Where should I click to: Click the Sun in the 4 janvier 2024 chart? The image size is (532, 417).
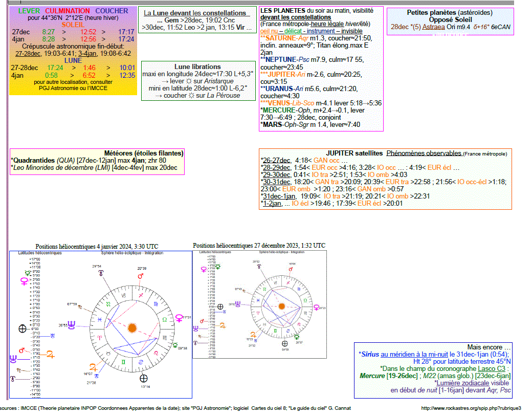coord(132,328)
